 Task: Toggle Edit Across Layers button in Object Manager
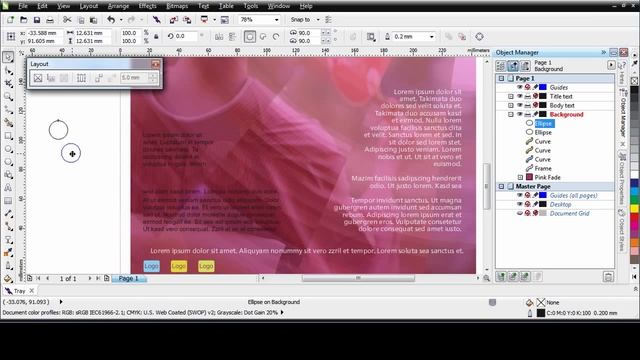pyautogui.click(x=513, y=65)
